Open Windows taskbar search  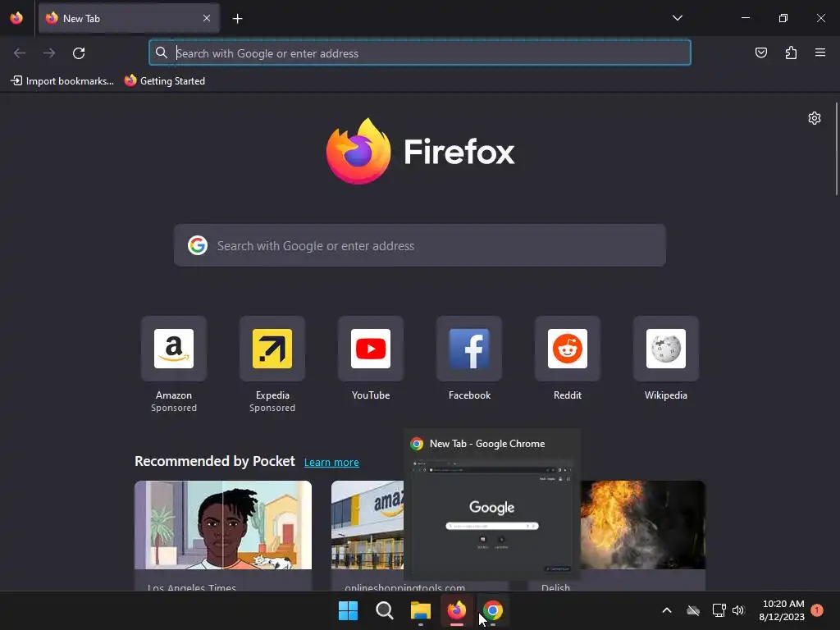coord(385,610)
